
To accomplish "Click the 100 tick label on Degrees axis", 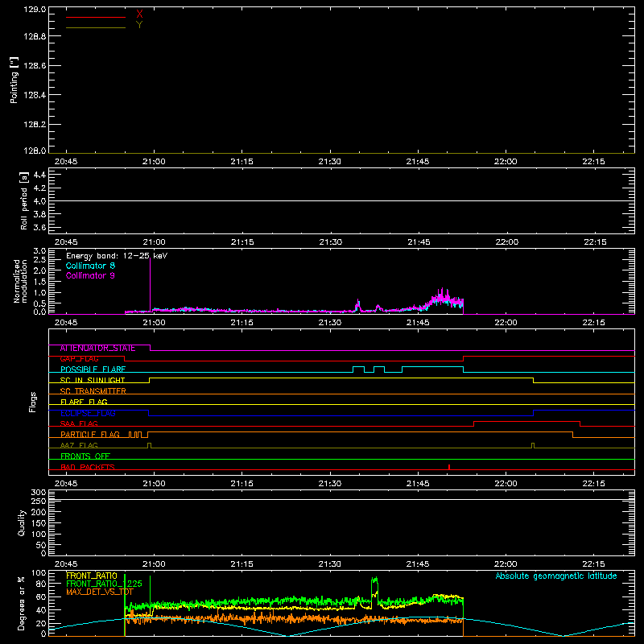I will [38, 573].
